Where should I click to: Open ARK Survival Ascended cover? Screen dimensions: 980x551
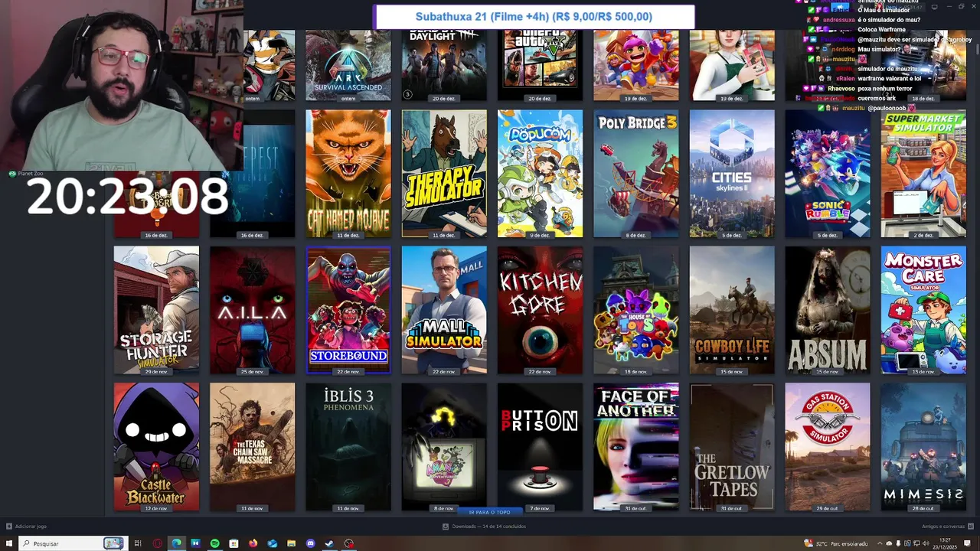pos(348,65)
